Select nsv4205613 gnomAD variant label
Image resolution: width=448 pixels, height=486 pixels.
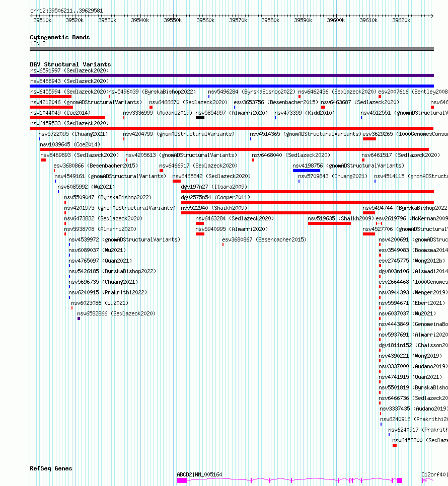point(181,155)
